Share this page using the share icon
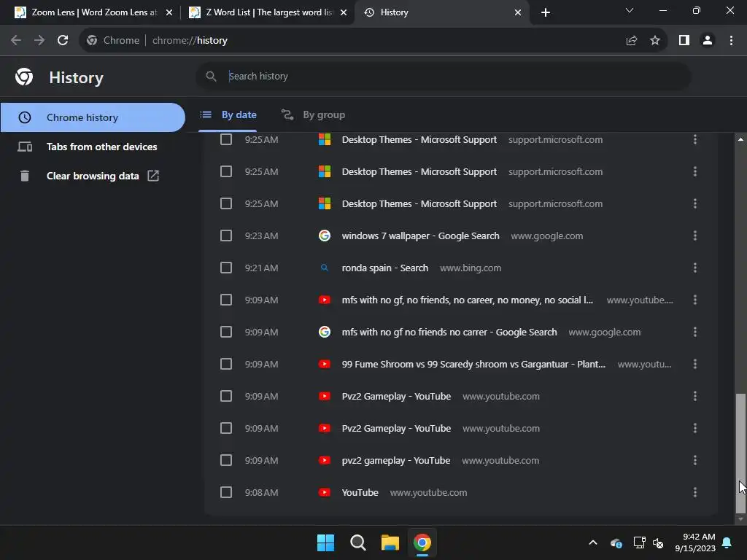Image resolution: width=747 pixels, height=560 pixels. coord(632,41)
